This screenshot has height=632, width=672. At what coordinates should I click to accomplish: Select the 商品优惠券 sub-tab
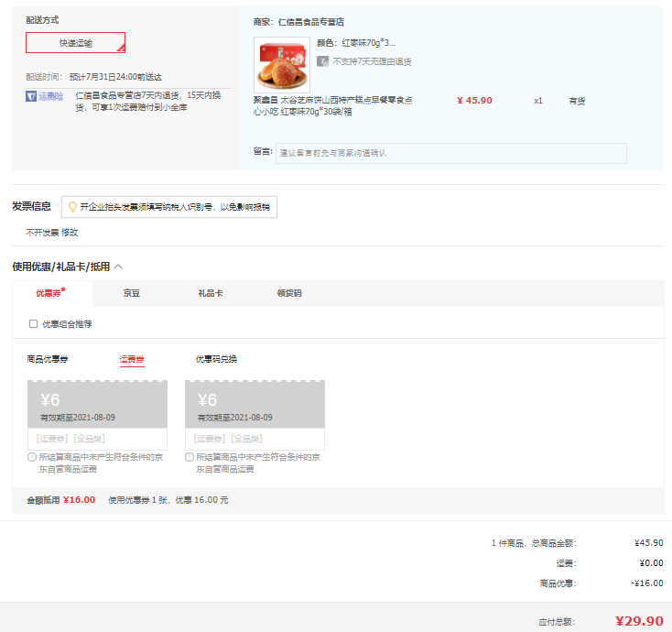click(x=47, y=359)
